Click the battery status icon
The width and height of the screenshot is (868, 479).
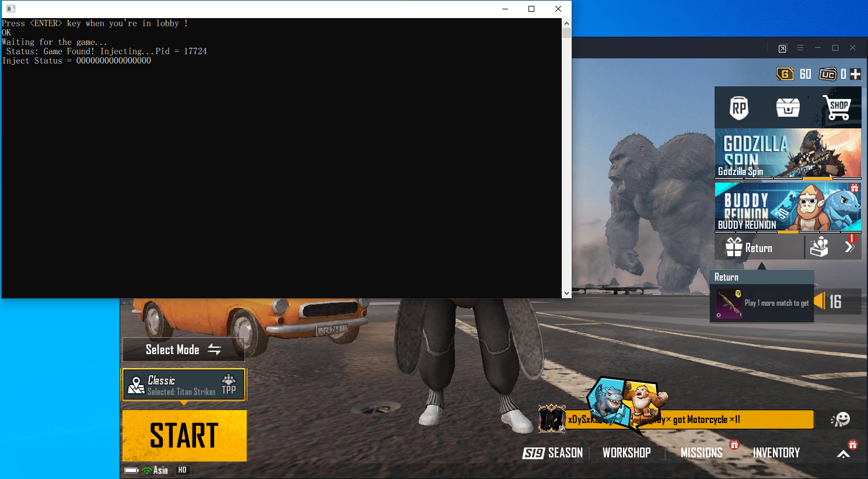click(131, 470)
